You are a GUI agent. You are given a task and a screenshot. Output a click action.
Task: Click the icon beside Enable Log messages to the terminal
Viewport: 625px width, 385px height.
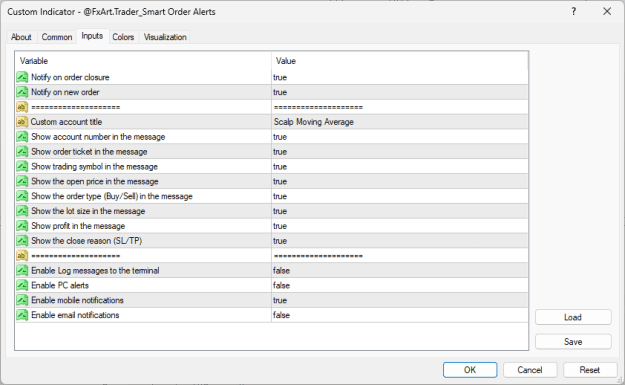click(22, 271)
